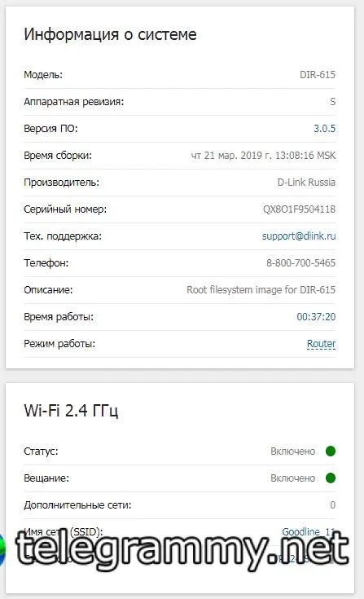Click the Включено text beside Вещание
This screenshot has height=599, width=364.
click(292, 478)
